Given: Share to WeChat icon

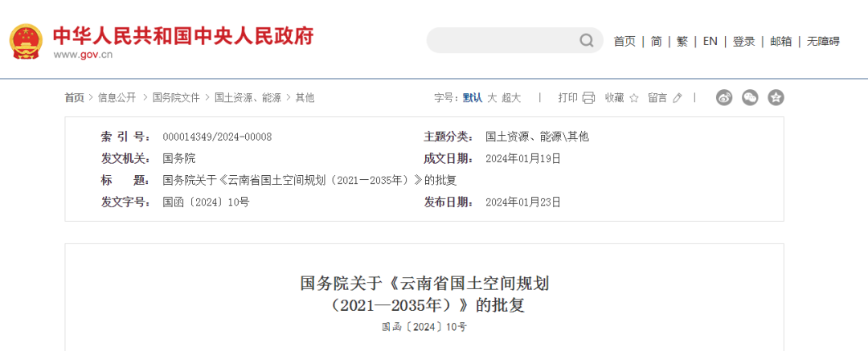Looking at the screenshot, I should pyautogui.click(x=750, y=98).
